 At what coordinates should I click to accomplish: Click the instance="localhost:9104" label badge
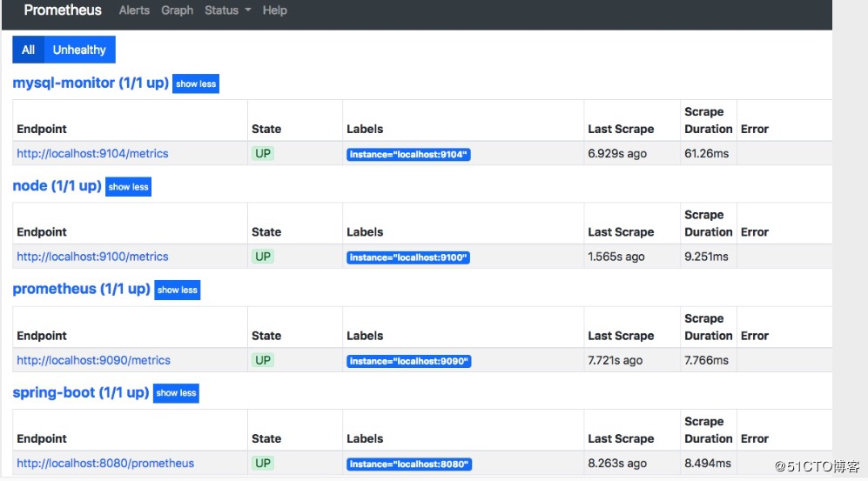pyautogui.click(x=408, y=155)
